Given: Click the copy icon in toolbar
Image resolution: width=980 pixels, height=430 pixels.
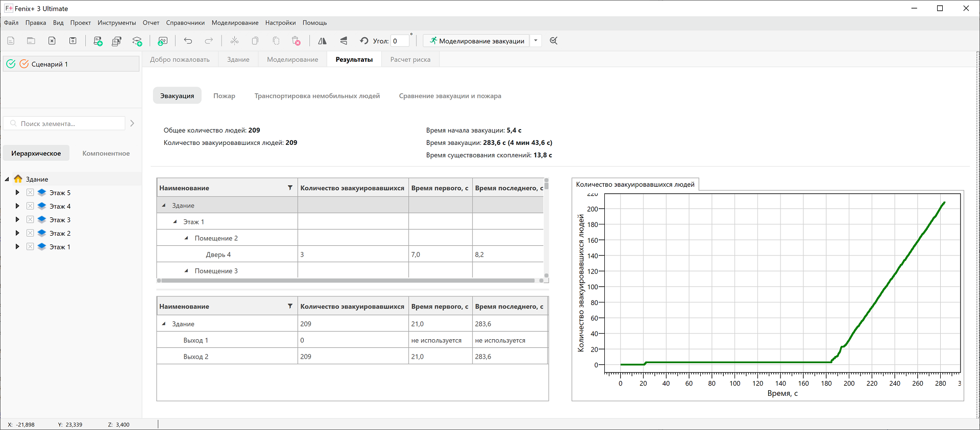Looking at the screenshot, I should point(255,41).
